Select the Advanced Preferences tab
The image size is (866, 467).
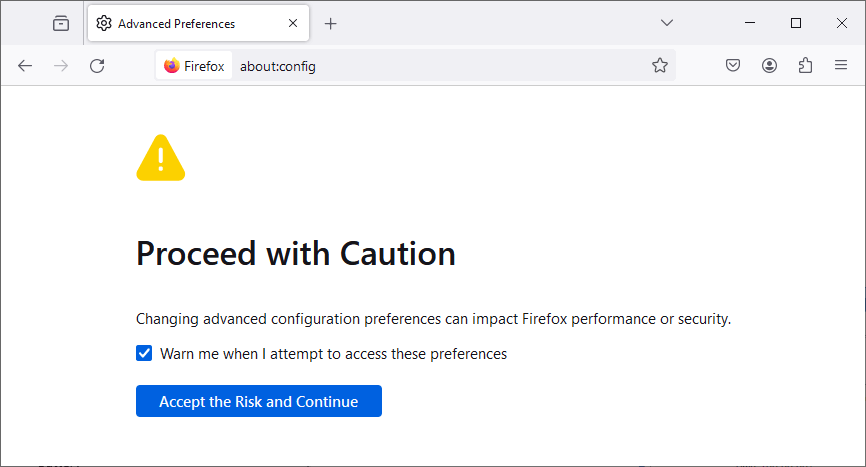click(180, 23)
